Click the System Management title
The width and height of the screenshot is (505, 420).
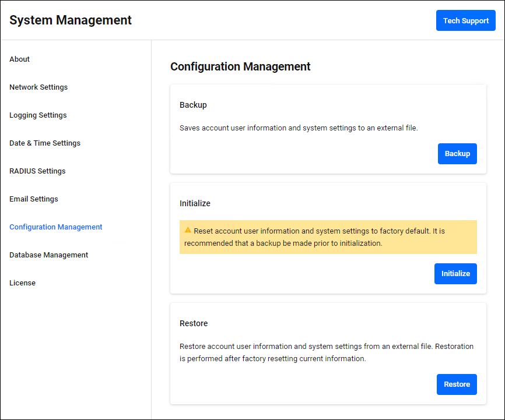click(x=71, y=20)
